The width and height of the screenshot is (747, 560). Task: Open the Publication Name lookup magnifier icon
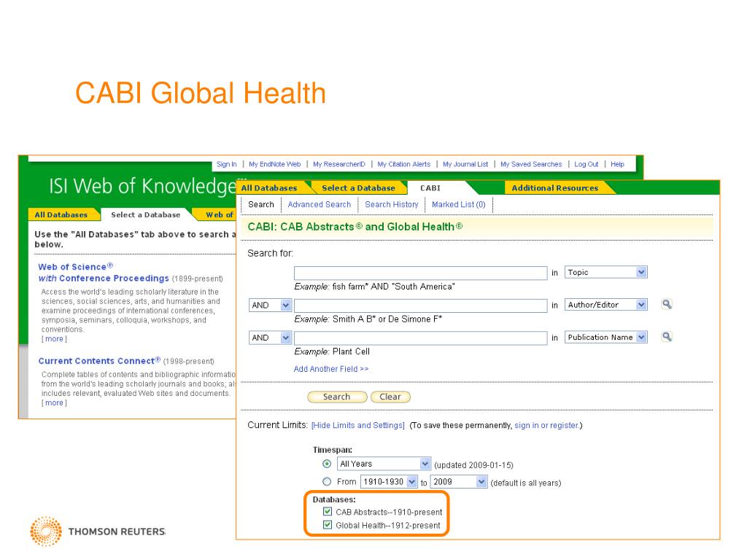coord(667,337)
